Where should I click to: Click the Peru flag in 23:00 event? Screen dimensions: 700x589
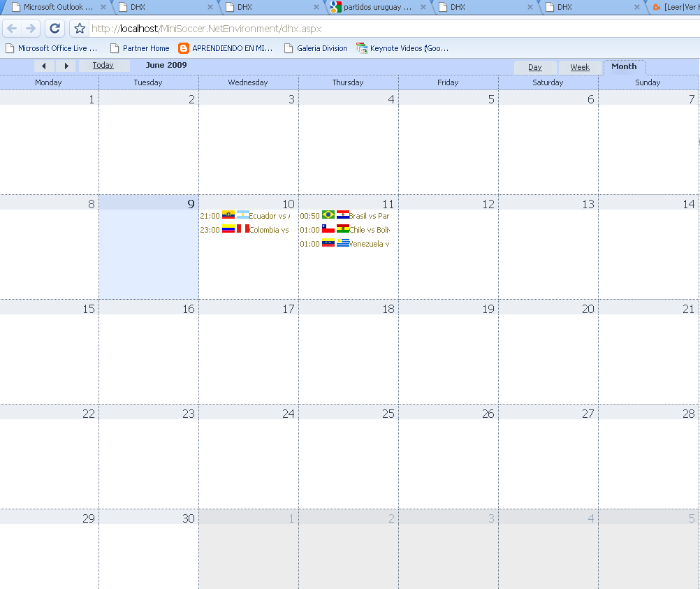(243, 228)
